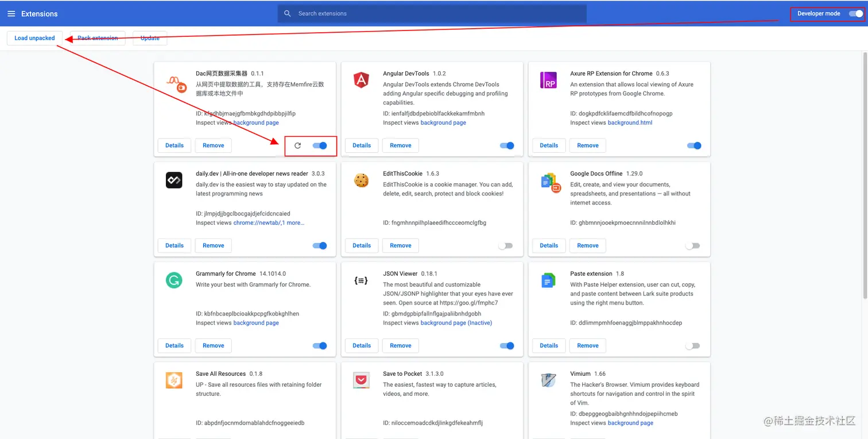Click the Paste extension icon
The width and height of the screenshot is (868, 439).
pyautogui.click(x=548, y=280)
